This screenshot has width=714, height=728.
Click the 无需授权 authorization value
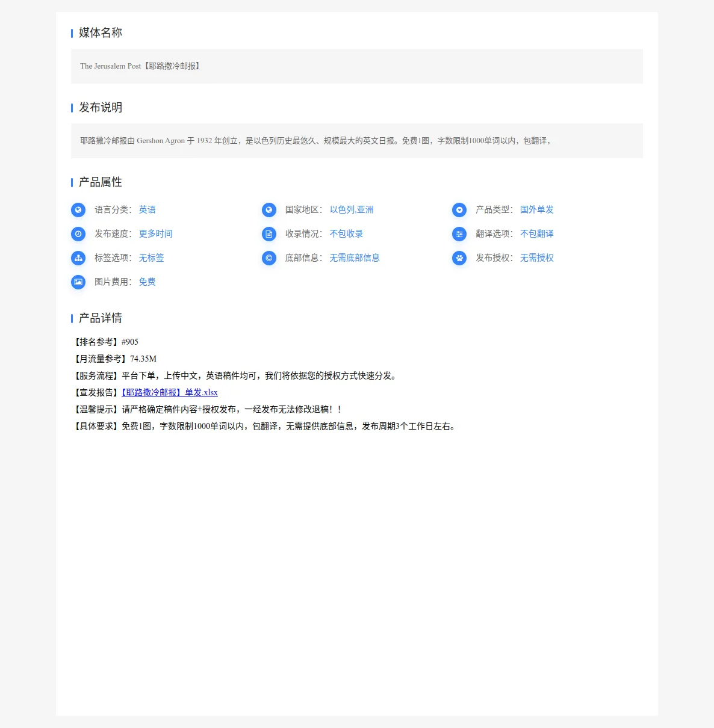coord(537,258)
